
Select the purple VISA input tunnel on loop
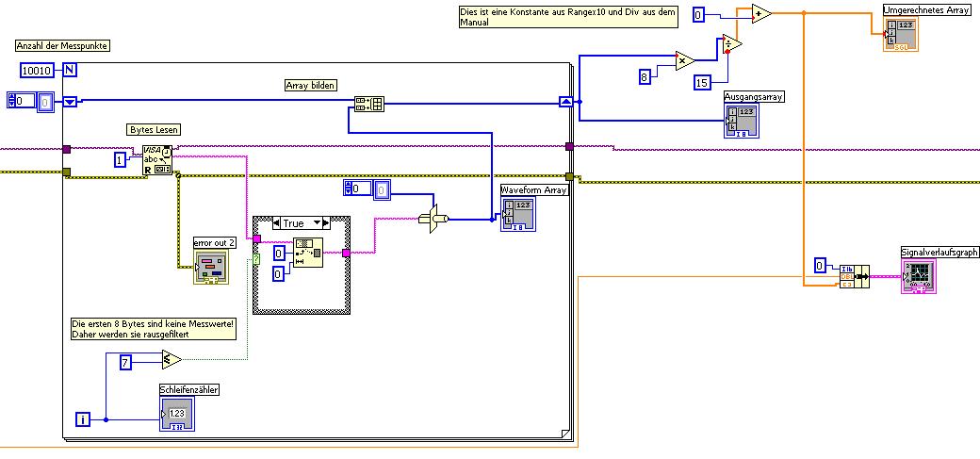(67, 149)
